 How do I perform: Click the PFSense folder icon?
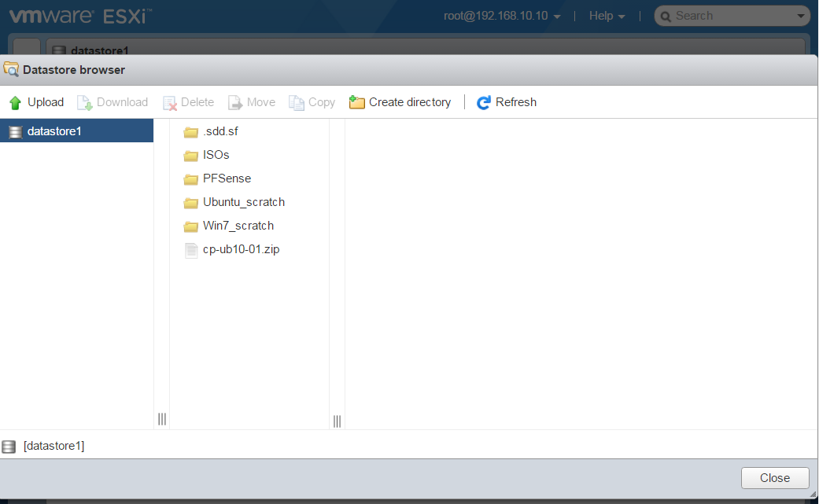click(190, 179)
